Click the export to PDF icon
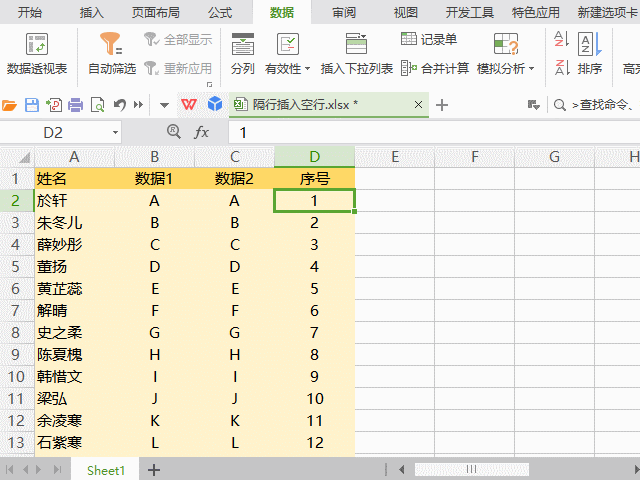This screenshot has height=480, width=640. 54,105
